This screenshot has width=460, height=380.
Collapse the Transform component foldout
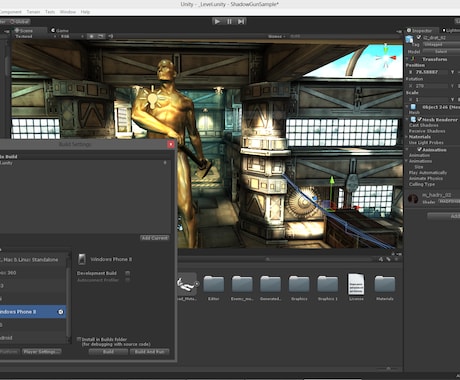click(x=407, y=59)
